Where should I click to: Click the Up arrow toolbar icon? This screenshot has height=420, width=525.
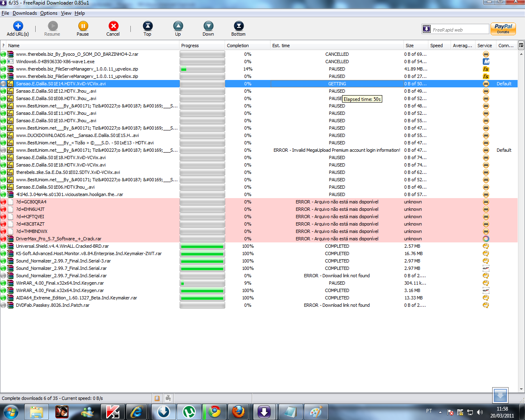tap(178, 26)
